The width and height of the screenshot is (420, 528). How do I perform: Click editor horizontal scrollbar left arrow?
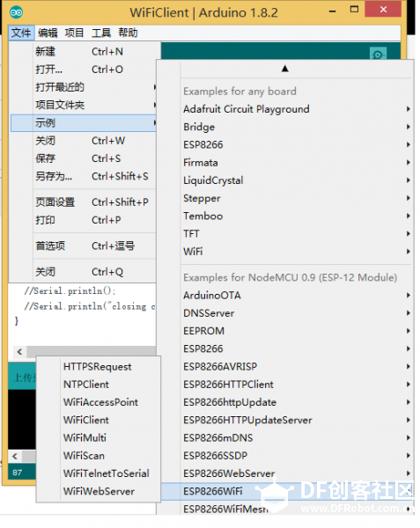(x=19, y=353)
